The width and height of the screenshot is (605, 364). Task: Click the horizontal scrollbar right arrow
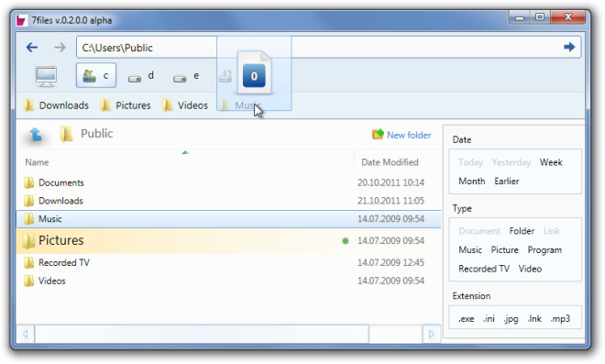[432, 334]
